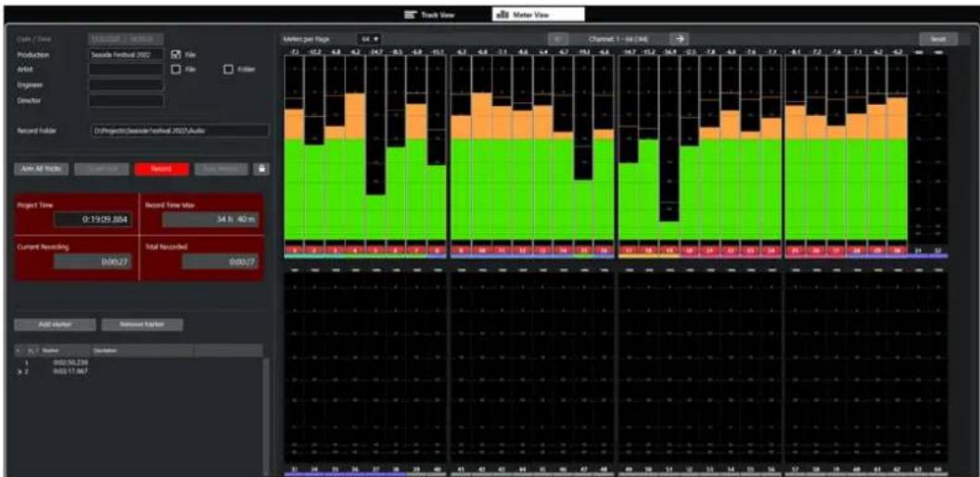Switch to the Track View tab
This screenshot has width=980, height=477.
pyautogui.click(x=428, y=15)
